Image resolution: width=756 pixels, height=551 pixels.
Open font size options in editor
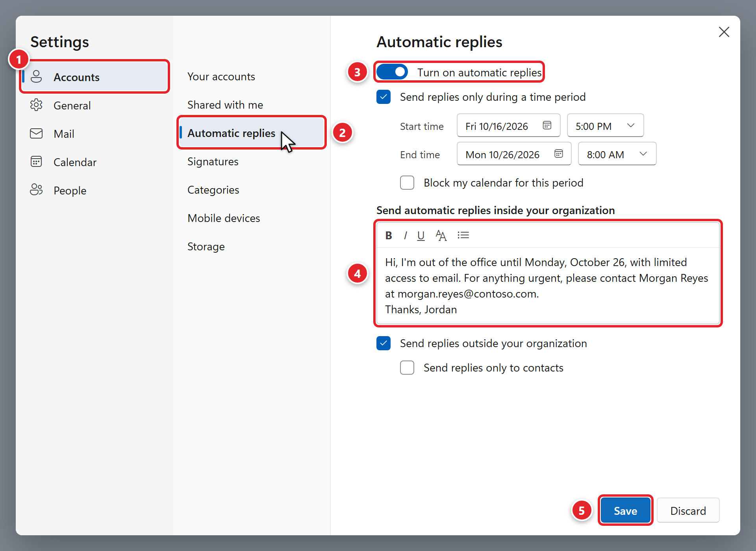pos(441,235)
